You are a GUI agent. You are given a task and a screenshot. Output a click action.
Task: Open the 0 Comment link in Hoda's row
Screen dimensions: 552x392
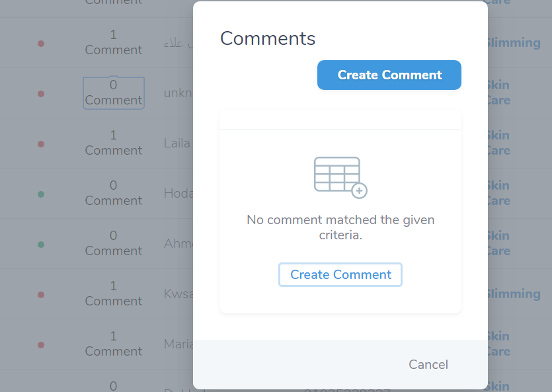[x=114, y=193]
